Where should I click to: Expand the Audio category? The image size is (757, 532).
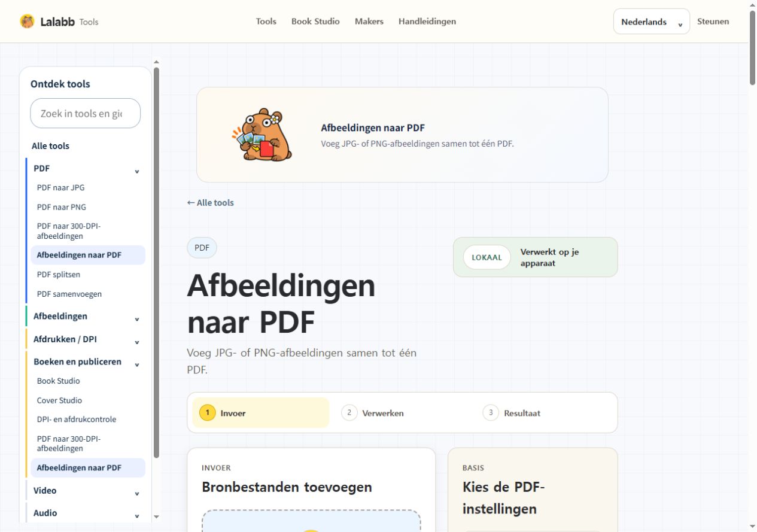(x=86, y=513)
